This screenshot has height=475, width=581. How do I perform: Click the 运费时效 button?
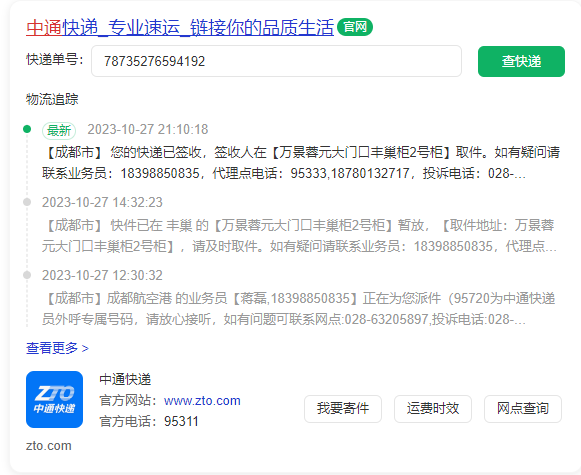433,409
